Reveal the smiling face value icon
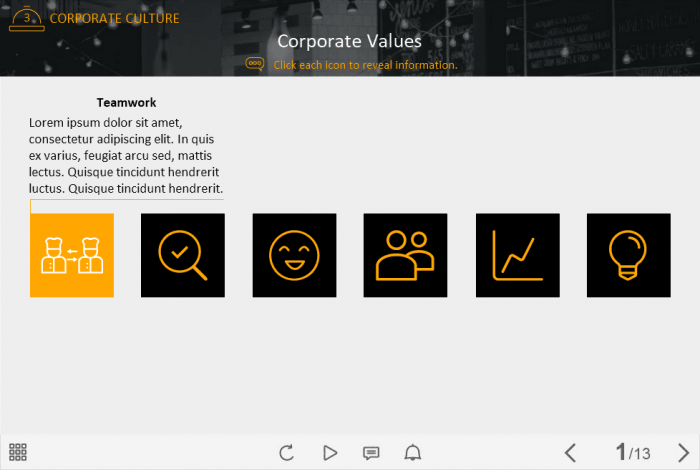Screen dimensions: 700x470 (x=294, y=255)
